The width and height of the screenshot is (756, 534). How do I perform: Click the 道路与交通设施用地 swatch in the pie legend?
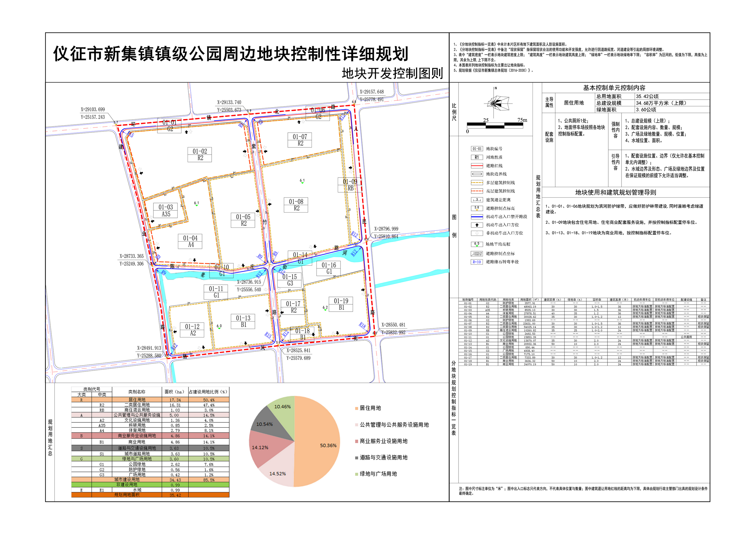356,458
